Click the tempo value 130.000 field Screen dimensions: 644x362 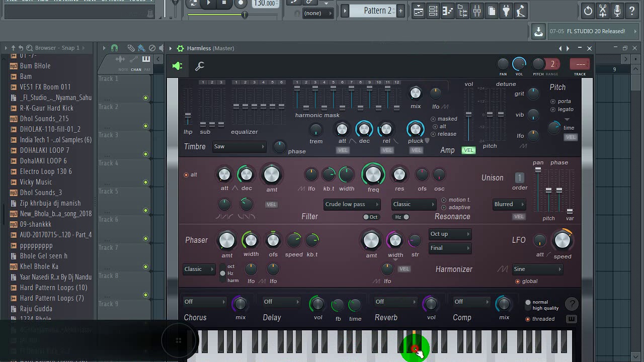click(265, 4)
